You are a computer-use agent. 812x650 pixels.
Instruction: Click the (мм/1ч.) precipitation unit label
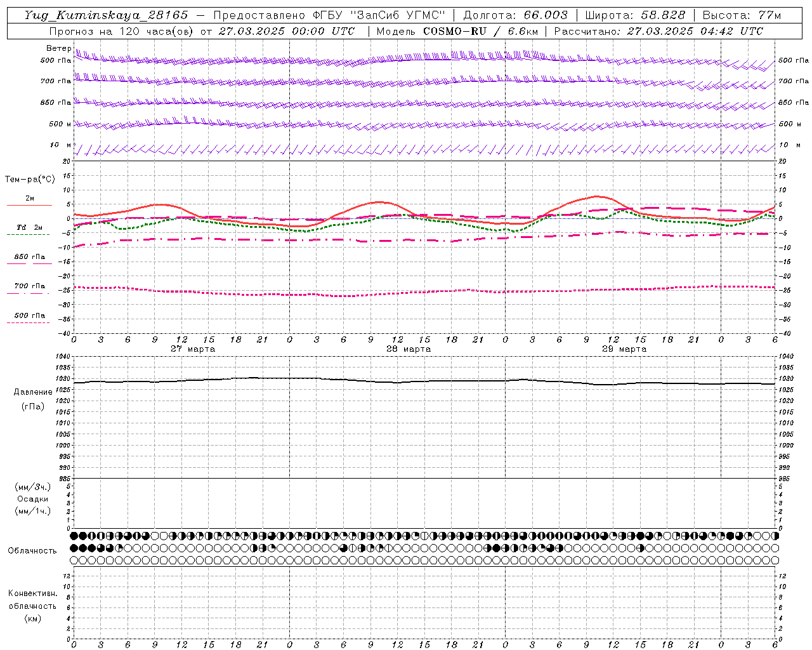32,511
